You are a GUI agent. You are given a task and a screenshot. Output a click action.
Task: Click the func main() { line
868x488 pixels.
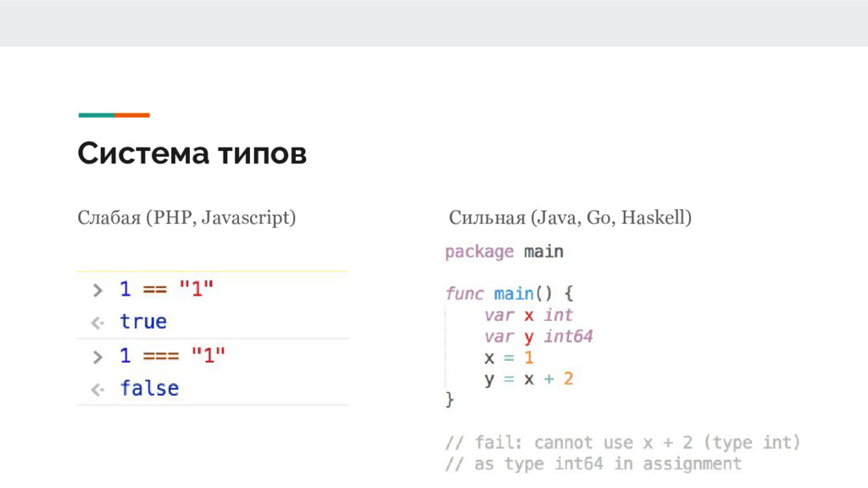(x=509, y=294)
